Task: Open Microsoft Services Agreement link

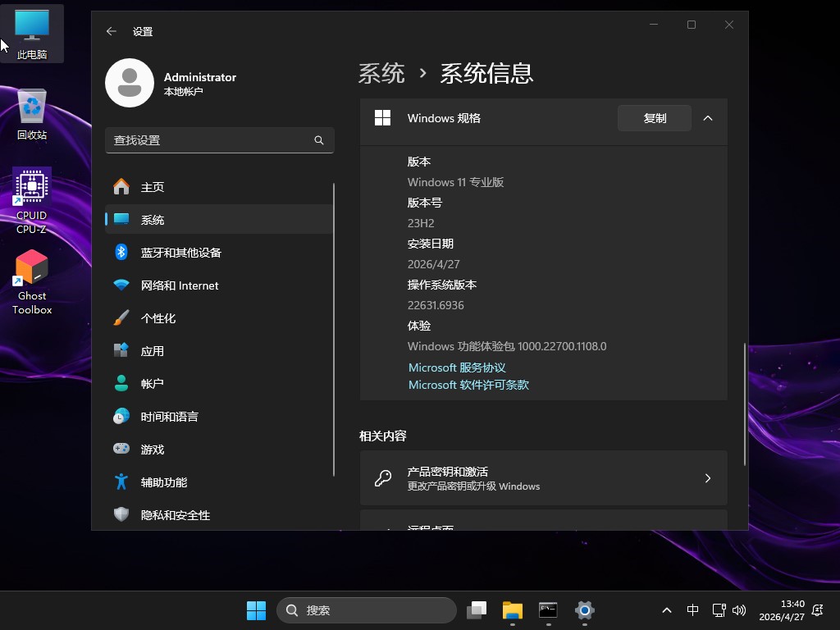Action: click(x=457, y=367)
